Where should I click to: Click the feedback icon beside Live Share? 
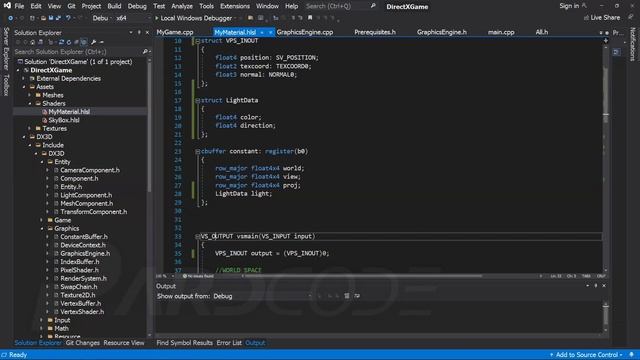(631, 18)
